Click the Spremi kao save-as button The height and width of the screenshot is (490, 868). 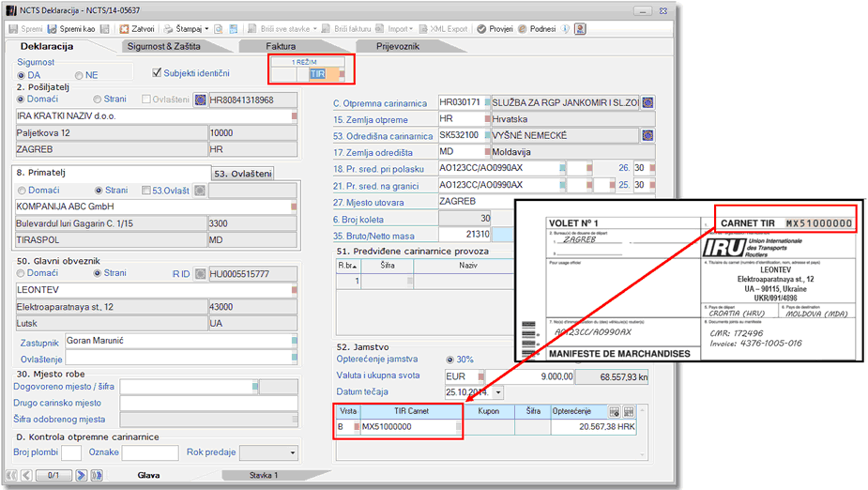click(x=71, y=29)
